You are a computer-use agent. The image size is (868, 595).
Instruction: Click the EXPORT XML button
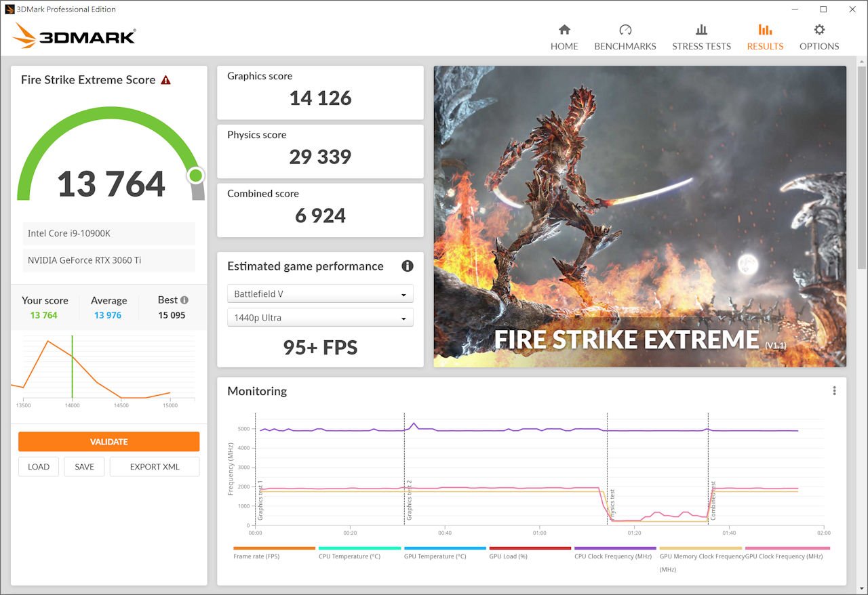tap(155, 467)
